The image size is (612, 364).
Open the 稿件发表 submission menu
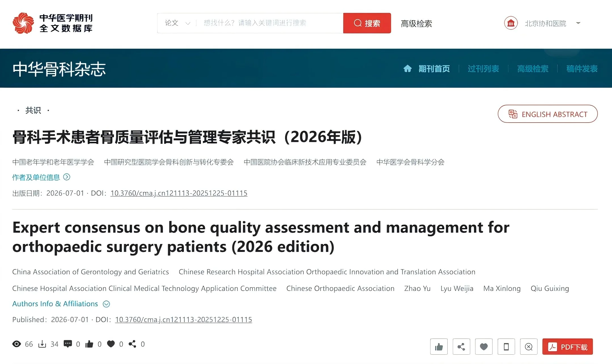(x=582, y=68)
